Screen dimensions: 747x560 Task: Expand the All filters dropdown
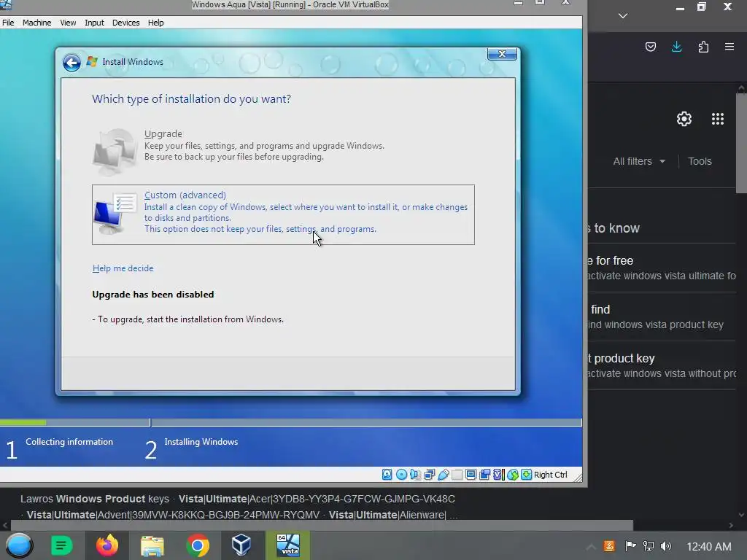coord(639,161)
